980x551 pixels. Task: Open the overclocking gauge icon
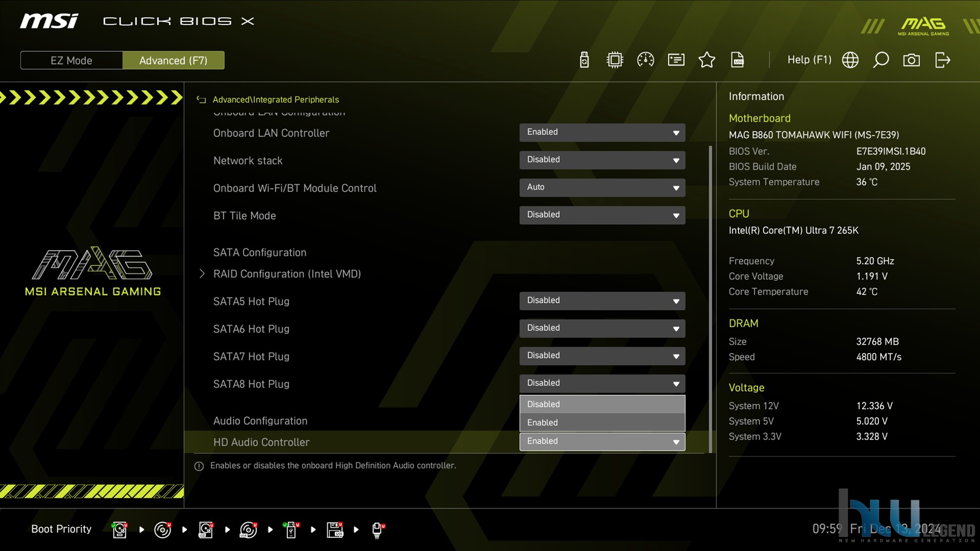pos(645,60)
